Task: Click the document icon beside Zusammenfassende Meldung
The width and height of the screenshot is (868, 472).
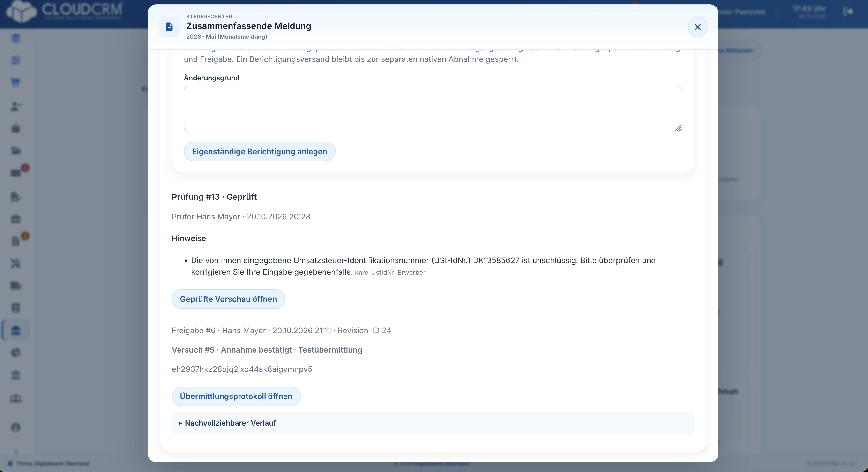Action: [x=169, y=27]
